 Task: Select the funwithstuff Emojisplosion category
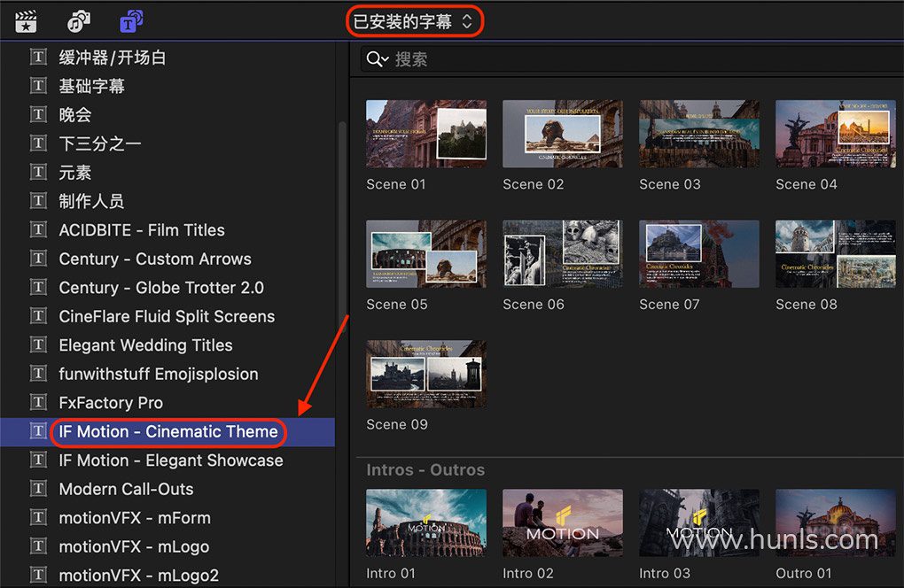pos(168,374)
